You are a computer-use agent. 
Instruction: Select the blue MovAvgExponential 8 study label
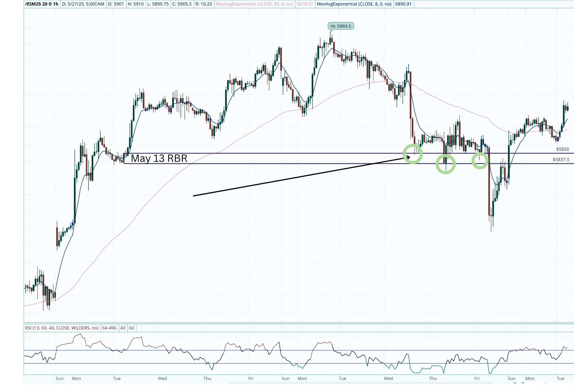[x=354, y=4]
